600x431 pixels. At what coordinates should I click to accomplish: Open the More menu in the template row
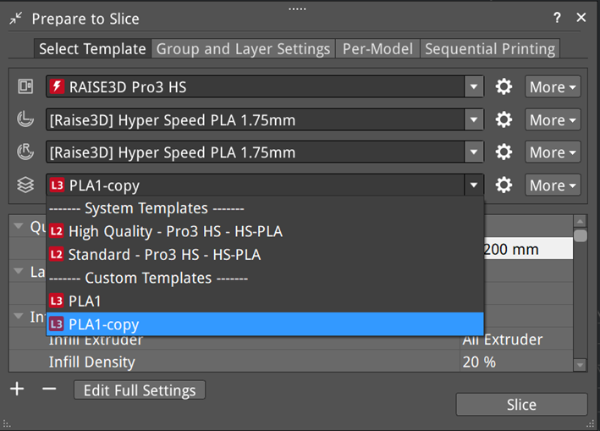[552, 185]
